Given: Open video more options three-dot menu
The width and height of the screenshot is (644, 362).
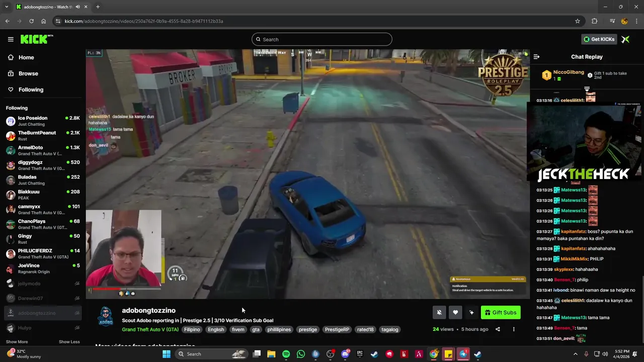Looking at the screenshot, I should 514,329.
